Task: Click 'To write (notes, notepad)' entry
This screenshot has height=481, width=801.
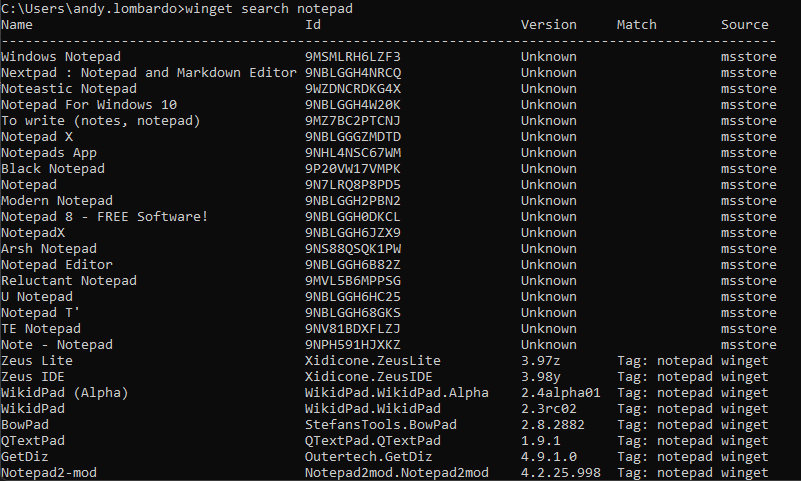Action: click(x=101, y=121)
